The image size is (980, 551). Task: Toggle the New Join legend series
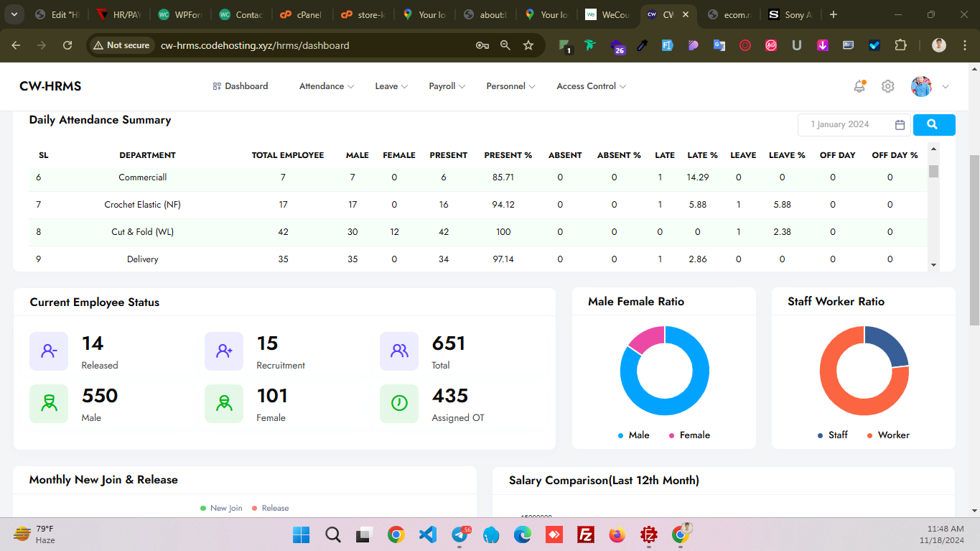(221, 508)
